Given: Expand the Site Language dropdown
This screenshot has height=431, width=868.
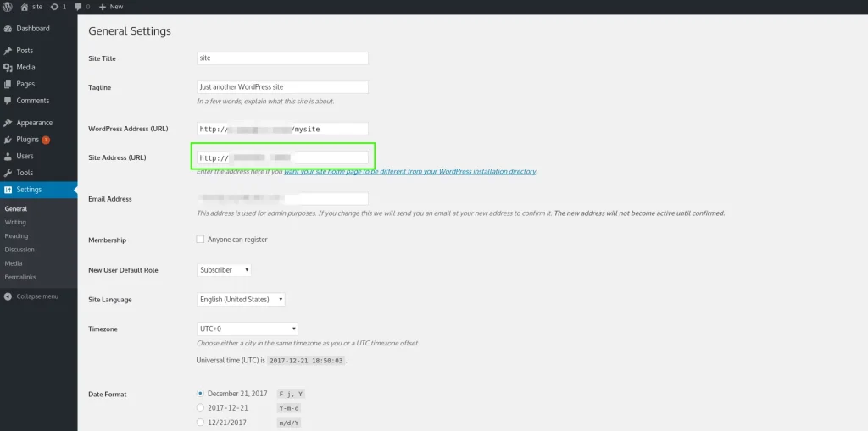Looking at the screenshot, I should click(x=241, y=299).
